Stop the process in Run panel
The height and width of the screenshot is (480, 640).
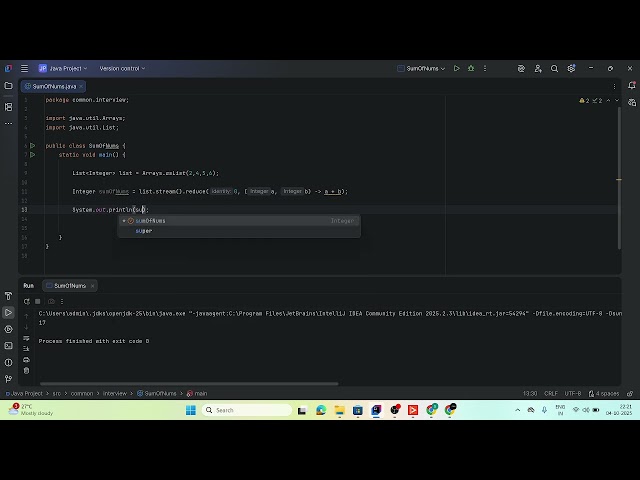(38, 301)
